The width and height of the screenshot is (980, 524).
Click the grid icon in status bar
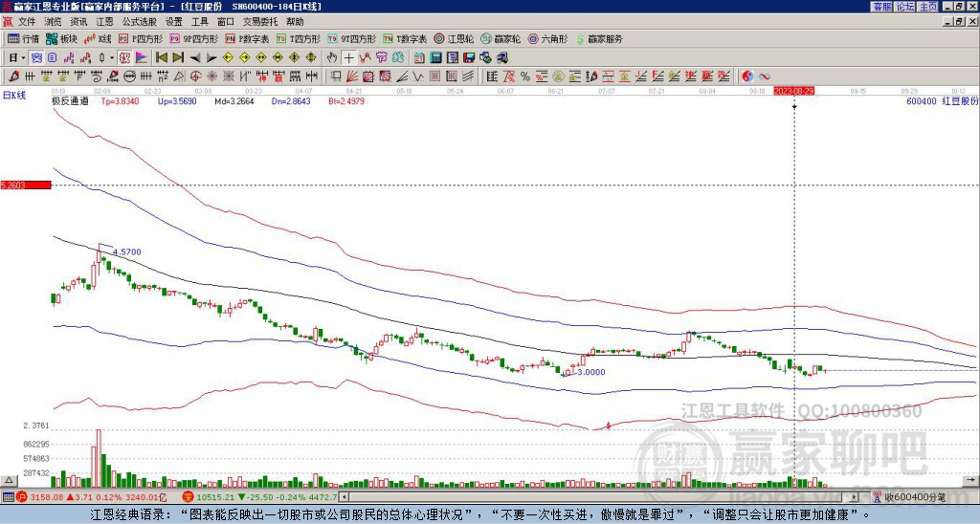point(8,498)
